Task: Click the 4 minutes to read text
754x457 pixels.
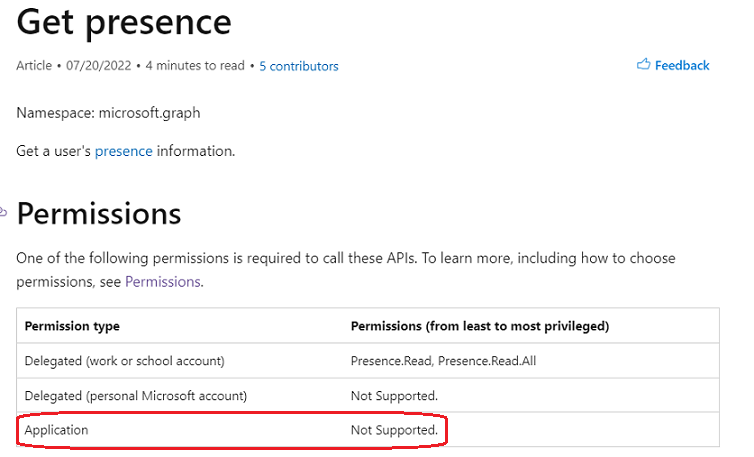Action: [x=195, y=66]
